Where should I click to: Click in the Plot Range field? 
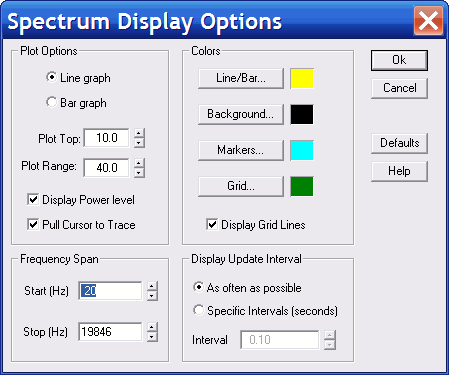pyautogui.click(x=106, y=168)
